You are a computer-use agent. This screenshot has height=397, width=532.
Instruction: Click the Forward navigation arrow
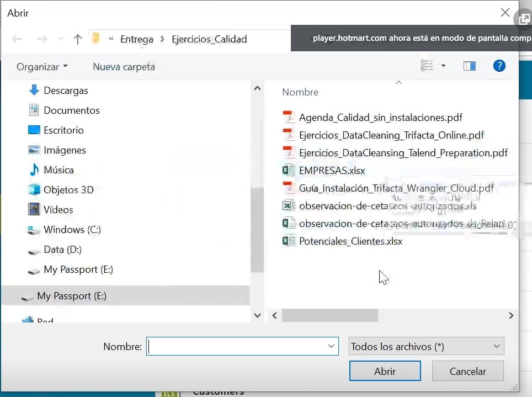(42, 39)
